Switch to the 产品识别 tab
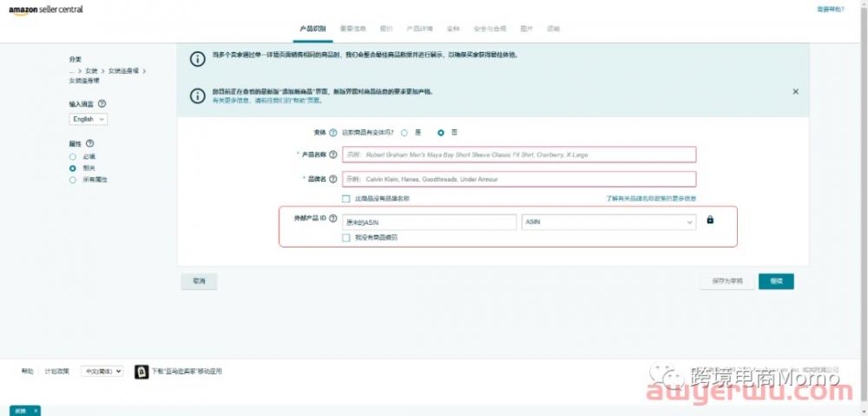 pos(312,29)
